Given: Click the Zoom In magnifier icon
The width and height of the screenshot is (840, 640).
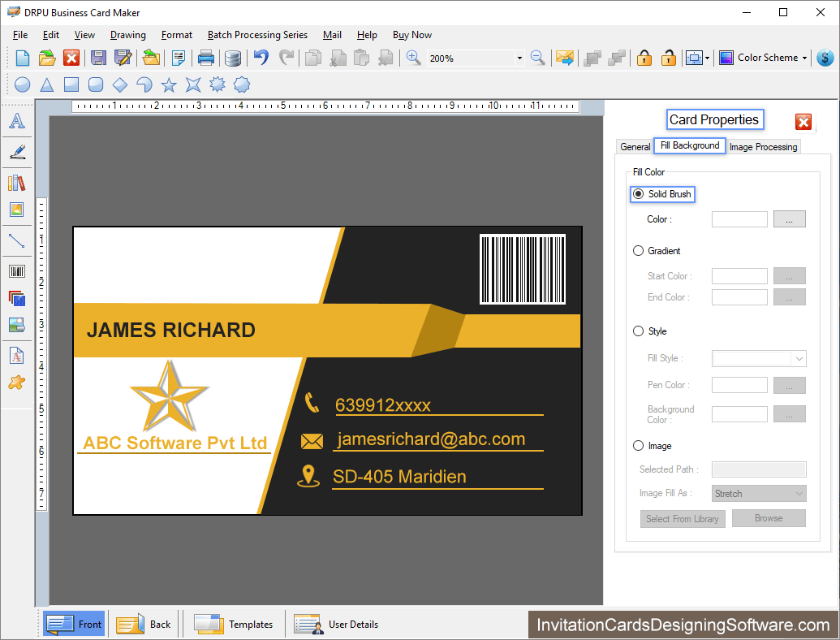Looking at the screenshot, I should click(413, 58).
